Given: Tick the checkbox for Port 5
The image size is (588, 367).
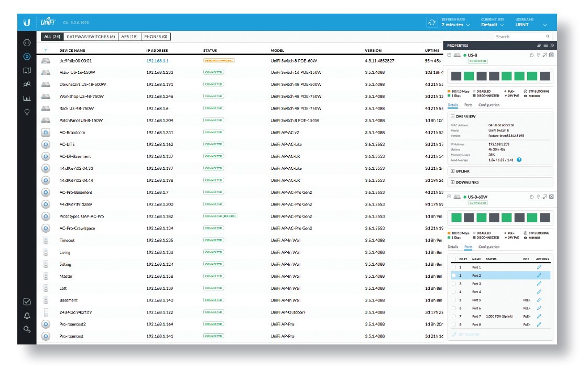Looking at the screenshot, I should click(x=454, y=300).
